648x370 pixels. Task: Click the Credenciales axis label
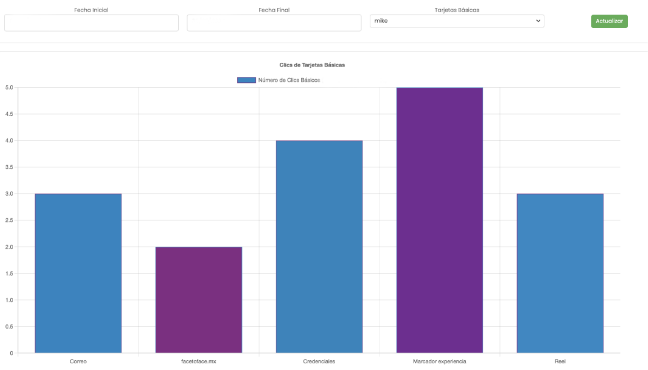pyautogui.click(x=319, y=361)
